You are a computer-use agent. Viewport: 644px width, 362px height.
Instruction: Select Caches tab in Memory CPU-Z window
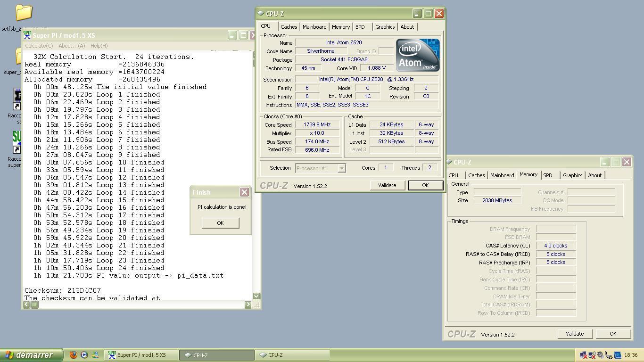(477, 175)
